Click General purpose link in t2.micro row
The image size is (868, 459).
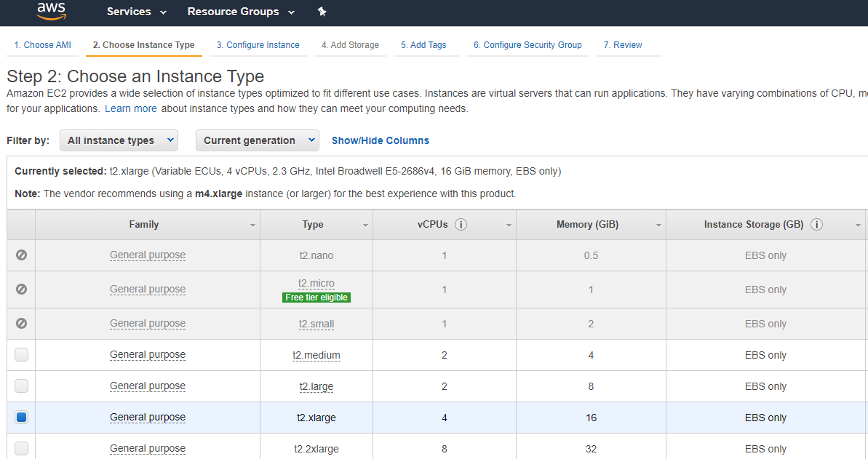coord(148,289)
